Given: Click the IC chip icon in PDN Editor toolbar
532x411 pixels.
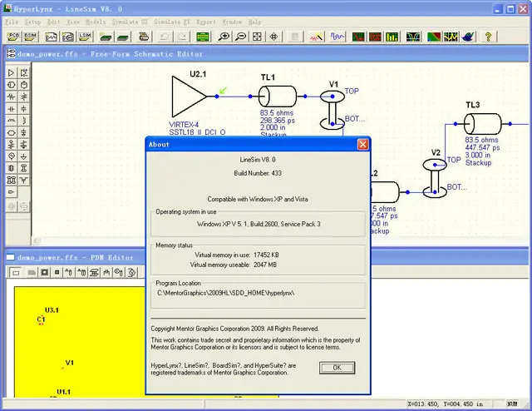Looking at the screenshot, I should point(44,272).
